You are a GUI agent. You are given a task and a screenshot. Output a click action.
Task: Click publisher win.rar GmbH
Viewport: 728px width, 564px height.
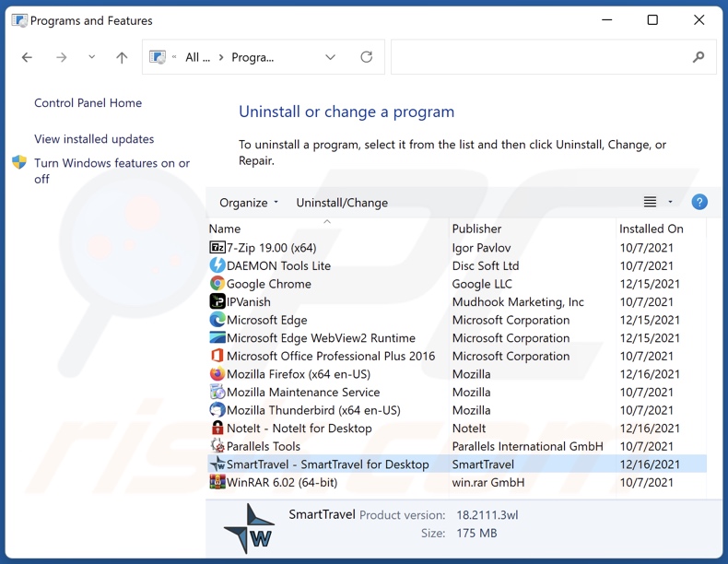click(x=488, y=482)
